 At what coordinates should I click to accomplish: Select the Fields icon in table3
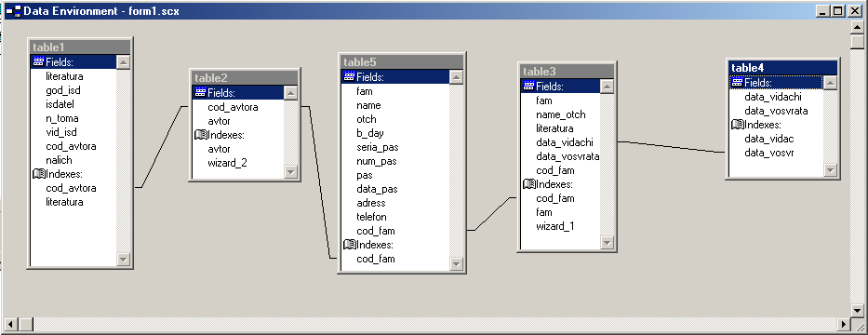(x=528, y=86)
